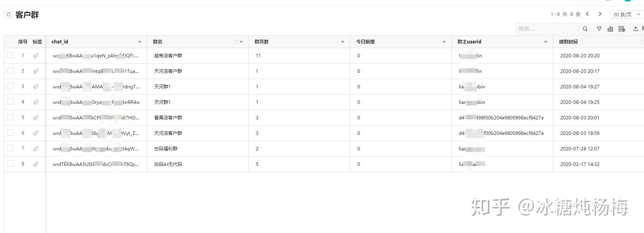Open the column settings icon
Screen dimensions: 644x233
tap(622, 29)
